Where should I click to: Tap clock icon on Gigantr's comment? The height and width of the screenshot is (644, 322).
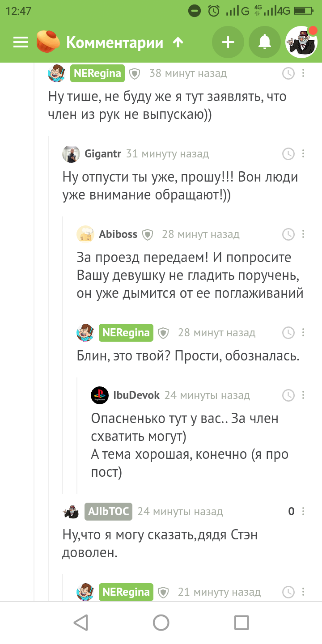288,154
